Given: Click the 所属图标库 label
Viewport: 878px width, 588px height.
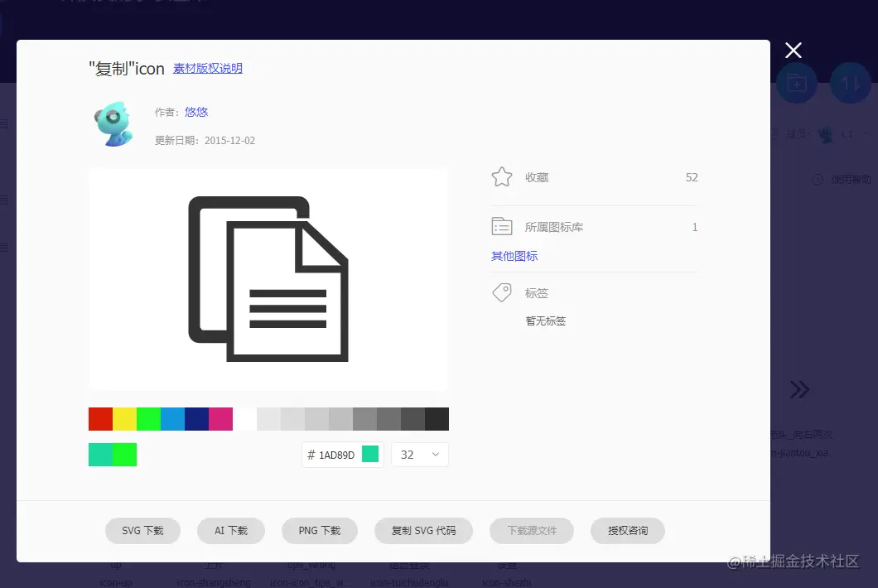Looking at the screenshot, I should [x=554, y=227].
